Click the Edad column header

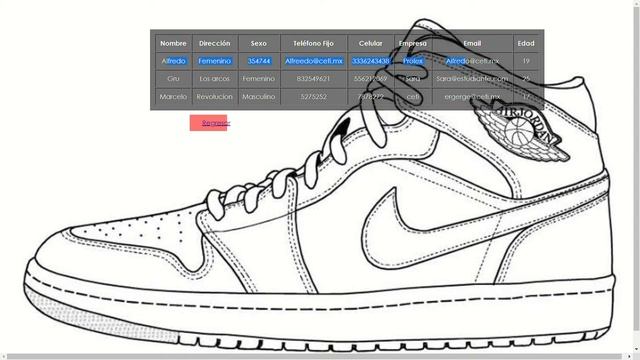526,43
